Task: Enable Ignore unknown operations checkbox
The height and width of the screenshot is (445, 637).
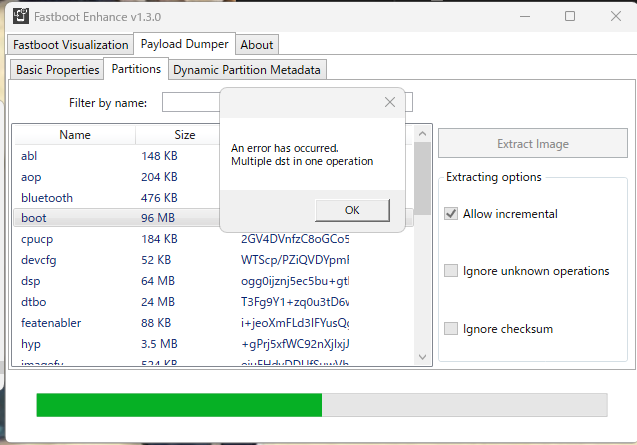Action: coord(451,271)
